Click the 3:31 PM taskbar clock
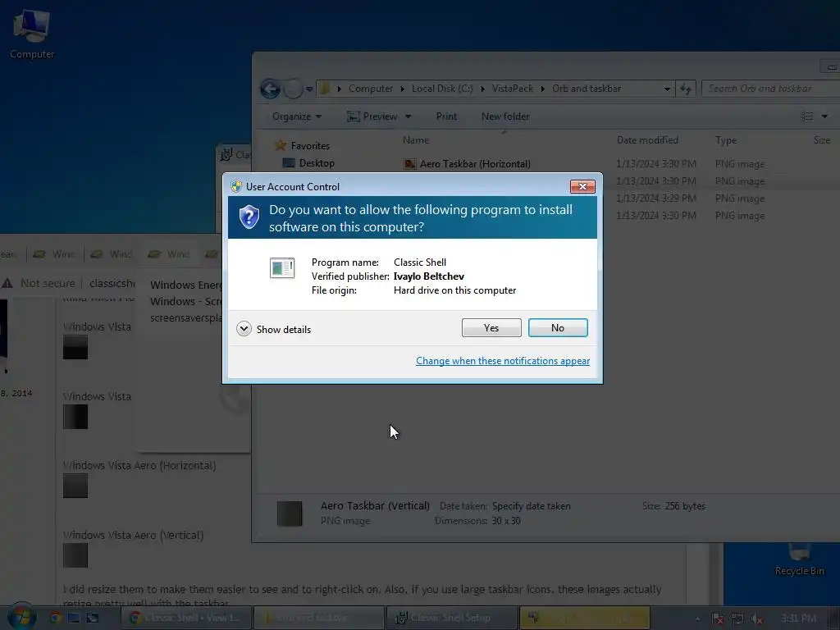The height and width of the screenshot is (630, 840). (798, 619)
